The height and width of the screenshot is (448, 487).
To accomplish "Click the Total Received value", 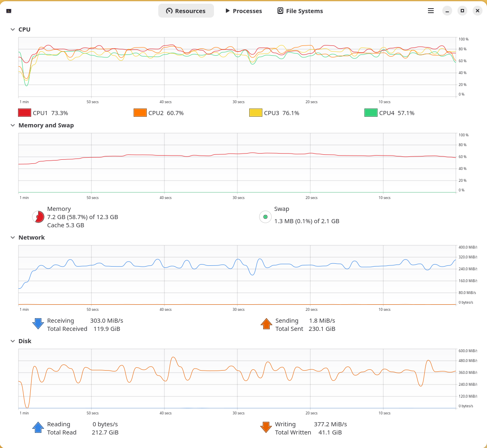I will [107, 328].
